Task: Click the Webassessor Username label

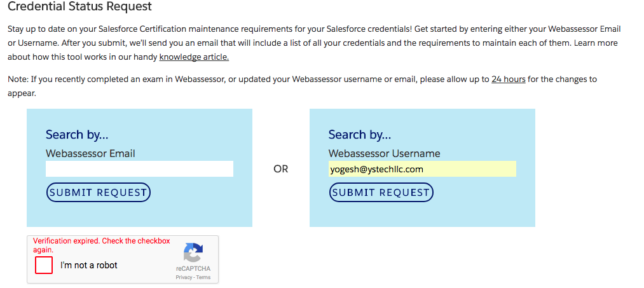Action: (384, 153)
